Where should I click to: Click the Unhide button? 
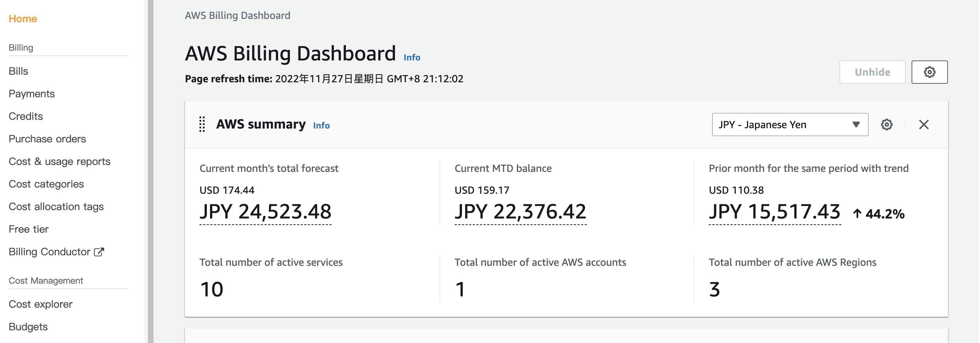click(872, 72)
